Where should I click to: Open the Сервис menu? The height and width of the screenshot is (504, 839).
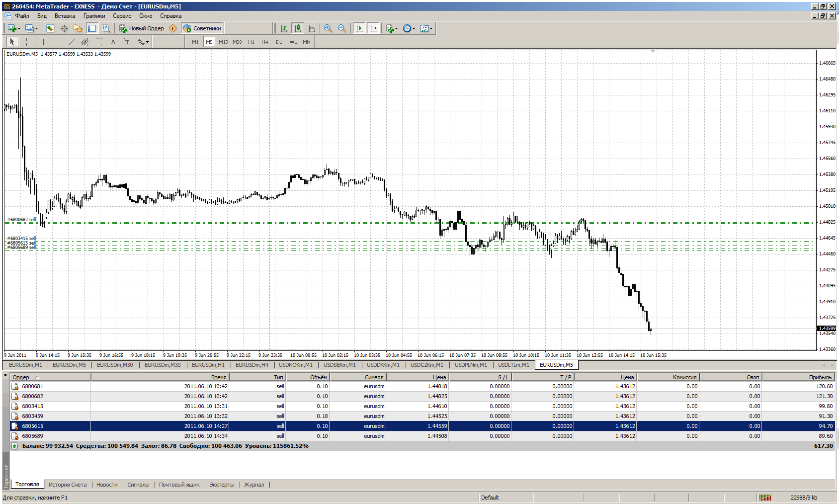[122, 16]
